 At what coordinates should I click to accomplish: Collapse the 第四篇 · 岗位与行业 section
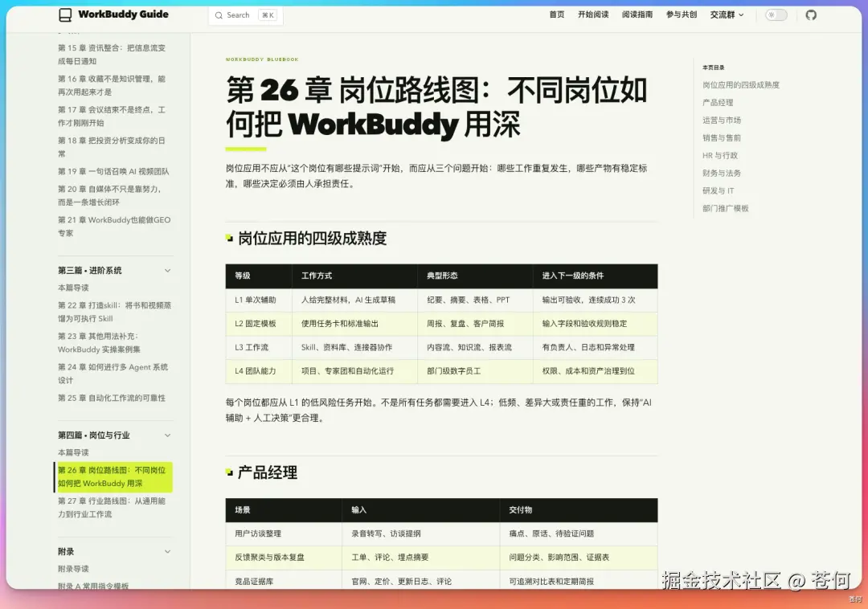(x=167, y=435)
